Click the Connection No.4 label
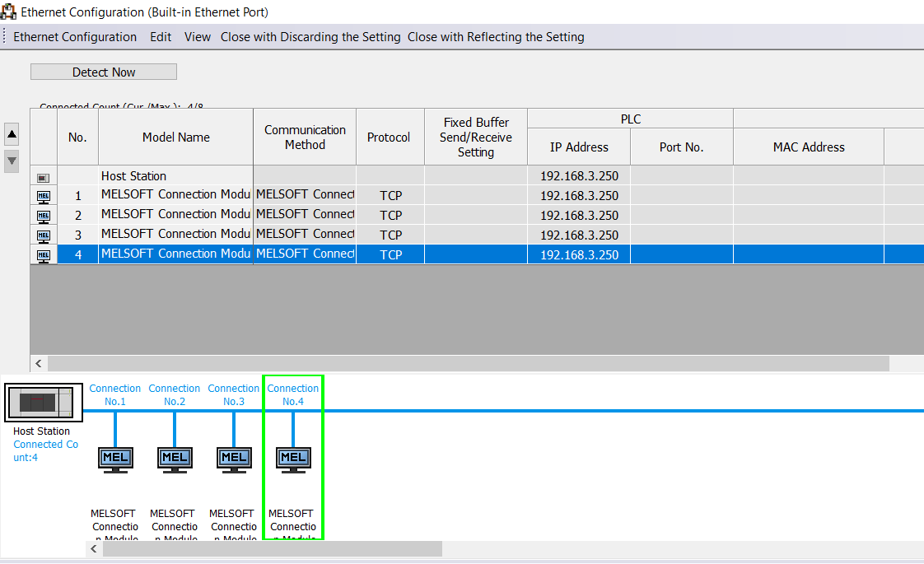Screen dimensions: 924x564 coord(293,395)
